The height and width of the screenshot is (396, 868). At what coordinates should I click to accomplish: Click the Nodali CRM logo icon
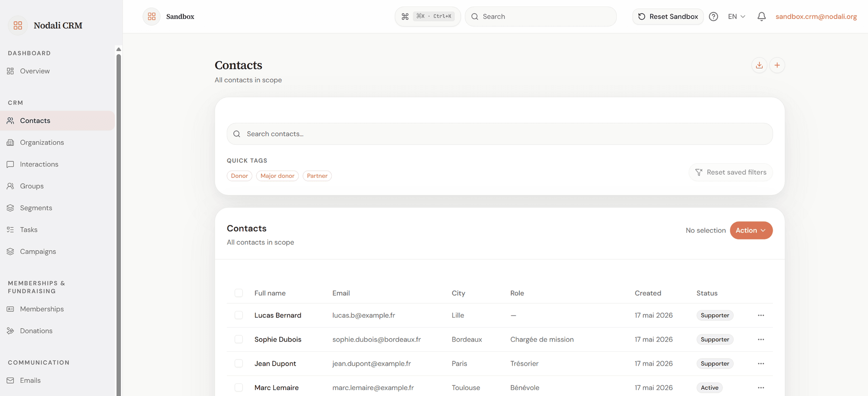pos(18,25)
